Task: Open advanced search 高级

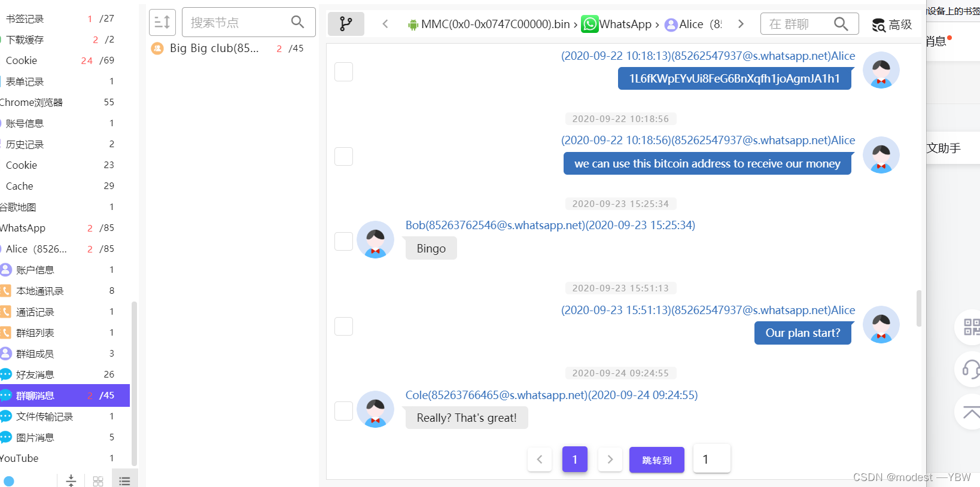Action: pos(891,25)
